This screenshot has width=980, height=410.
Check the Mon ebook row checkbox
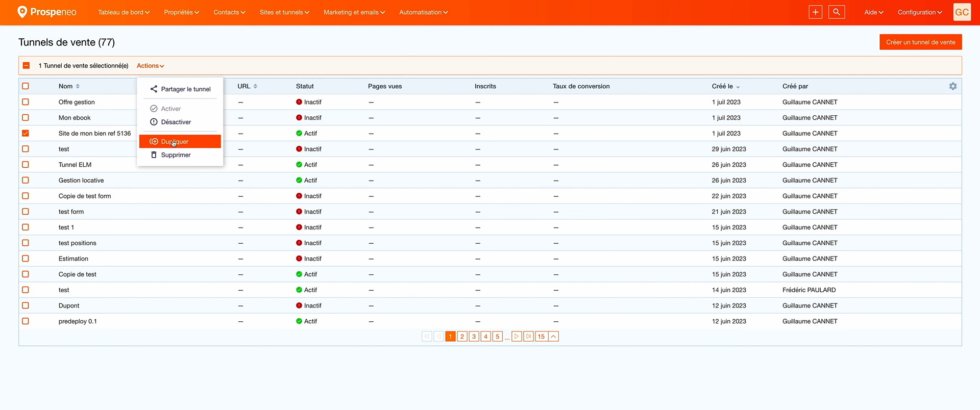coord(26,118)
